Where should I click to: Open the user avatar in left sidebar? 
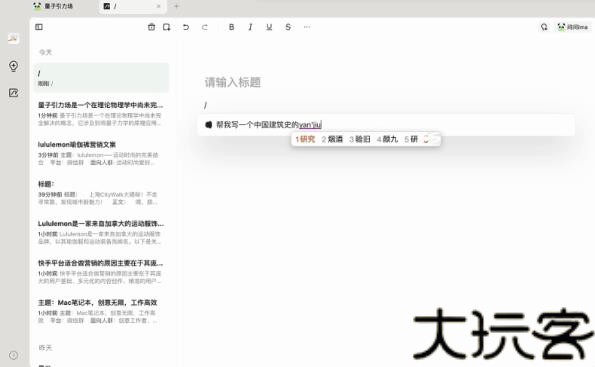pos(13,38)
